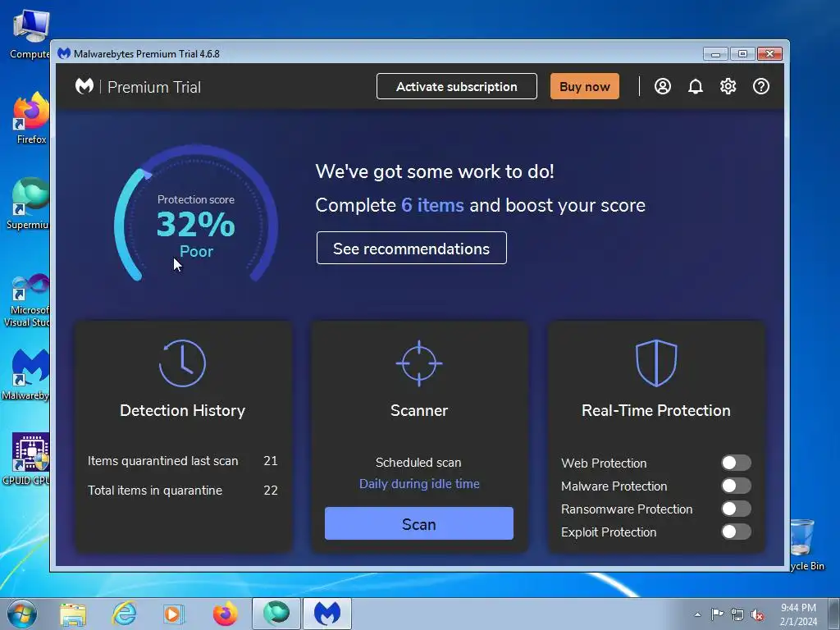Enable the Web Protection toggle
This screenshot has width=840, height=630.
click(736, 463)
